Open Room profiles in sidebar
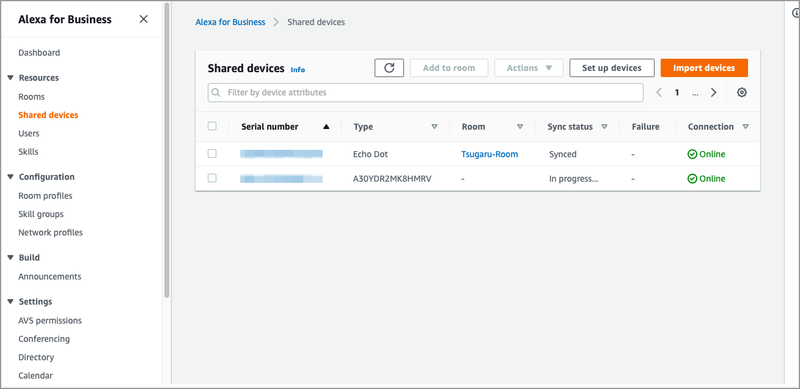This screenshot has width=800, height=389. 45,196
